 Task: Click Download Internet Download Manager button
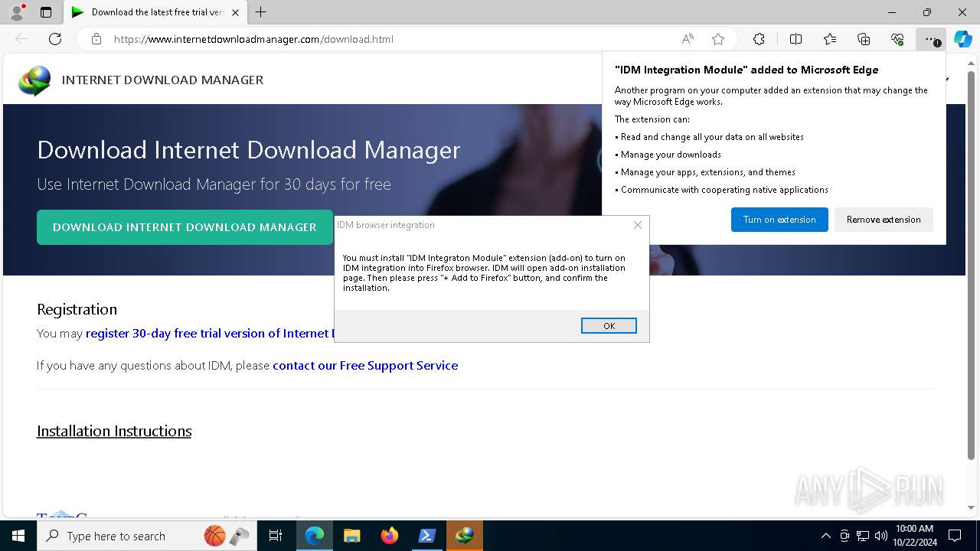click(x=185, y=227)
